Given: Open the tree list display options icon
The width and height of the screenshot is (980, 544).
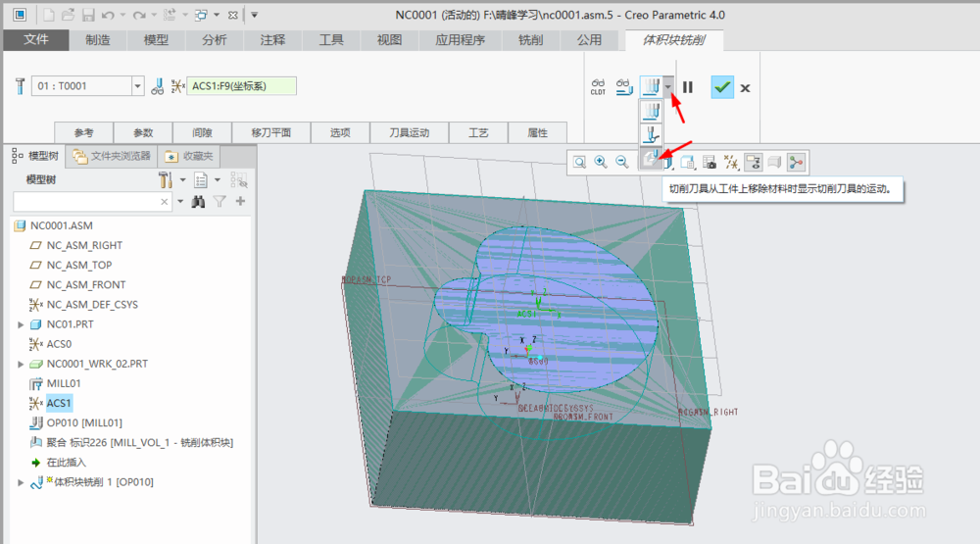Looking at the screenshot, I should 201,180.
